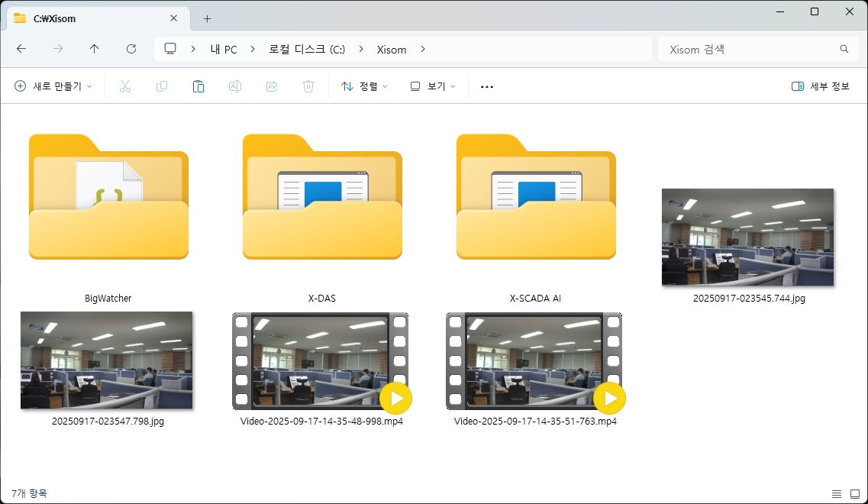Open the 보기 view dropdown

point(432,86)
